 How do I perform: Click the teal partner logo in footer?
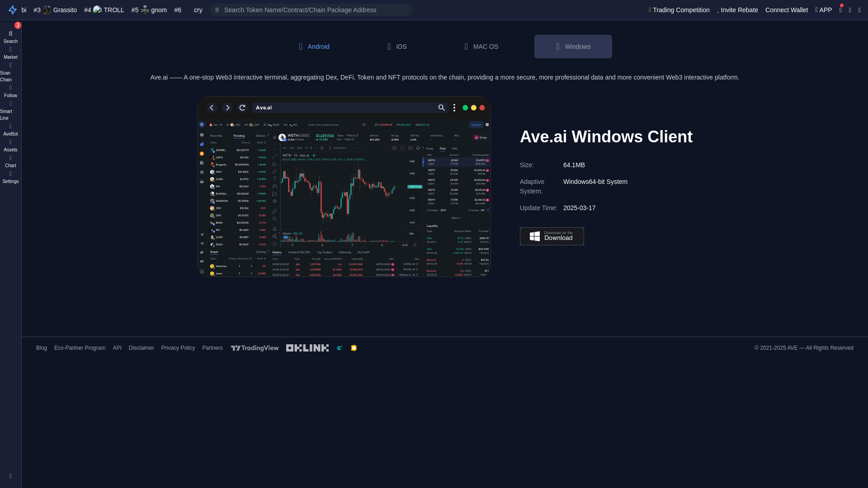pos(340,348)
